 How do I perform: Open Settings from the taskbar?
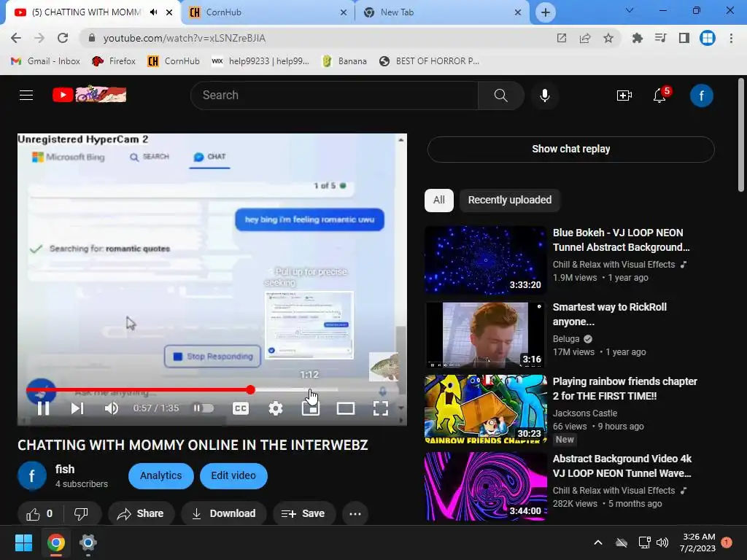click(88, 542)
